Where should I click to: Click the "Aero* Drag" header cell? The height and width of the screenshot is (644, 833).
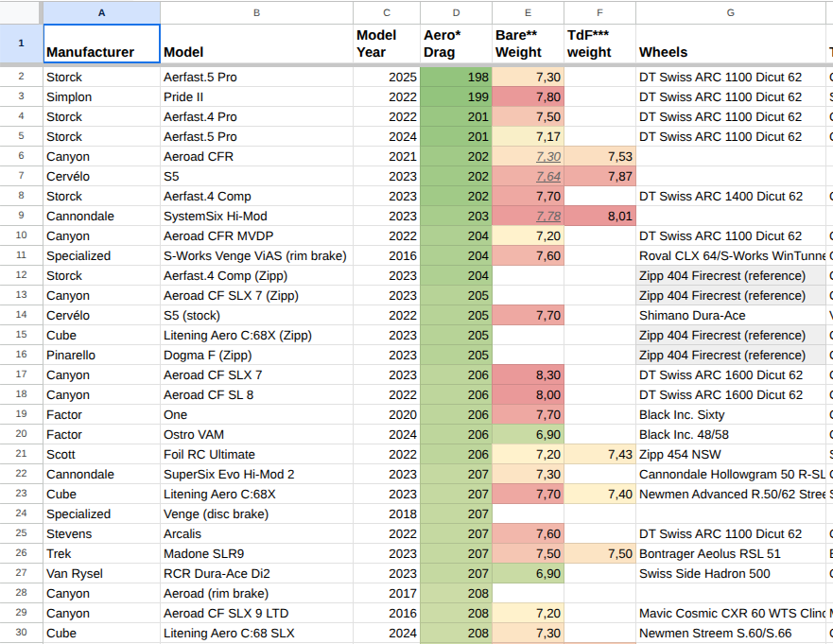457,44
